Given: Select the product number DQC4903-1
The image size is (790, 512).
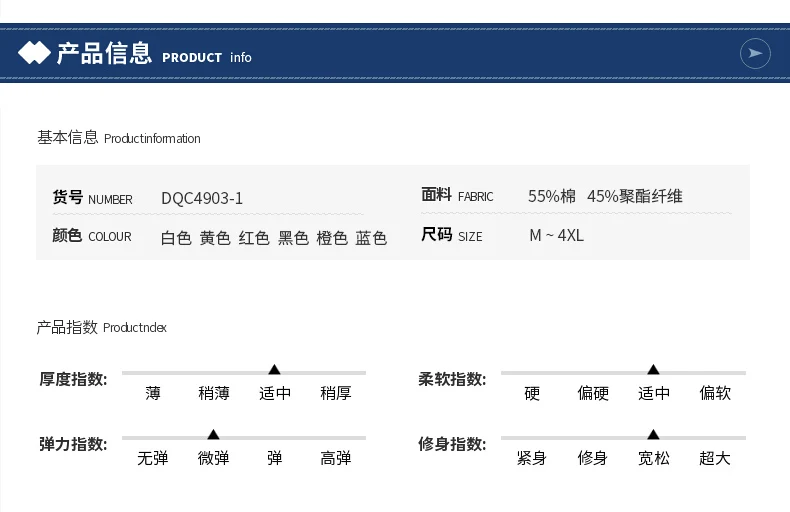Looking at the screenshot, I should coord(202,198).
